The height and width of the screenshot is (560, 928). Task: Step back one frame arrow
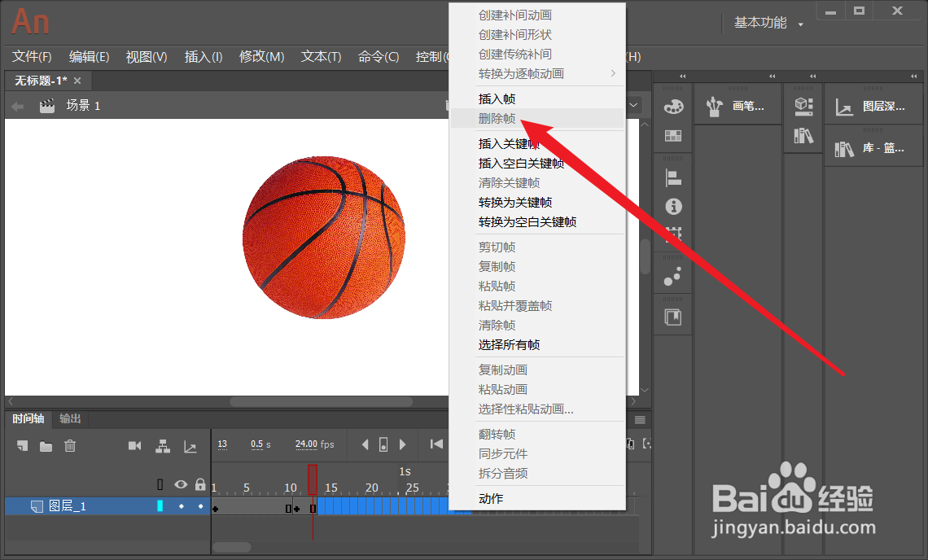[366, 444]
